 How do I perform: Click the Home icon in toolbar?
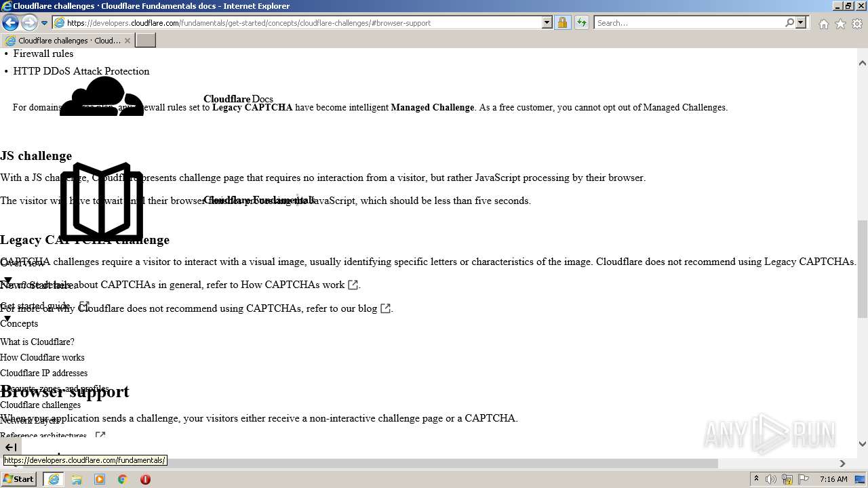(823, 24)
